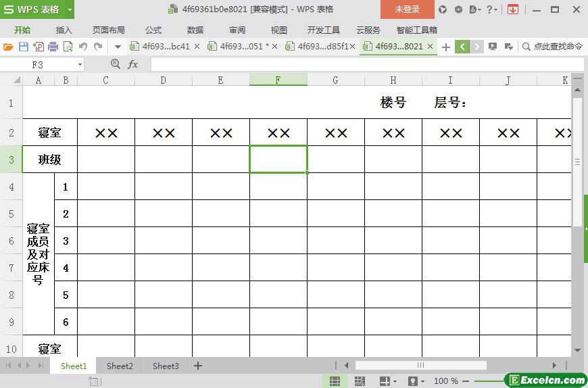The image size is (588, 388).
Task: Click the formula zoom magnifier icon
Action: tap(116, 64)
